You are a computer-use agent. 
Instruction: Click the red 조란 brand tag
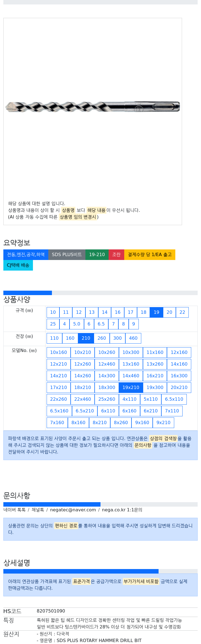click(x=116, y=255)
